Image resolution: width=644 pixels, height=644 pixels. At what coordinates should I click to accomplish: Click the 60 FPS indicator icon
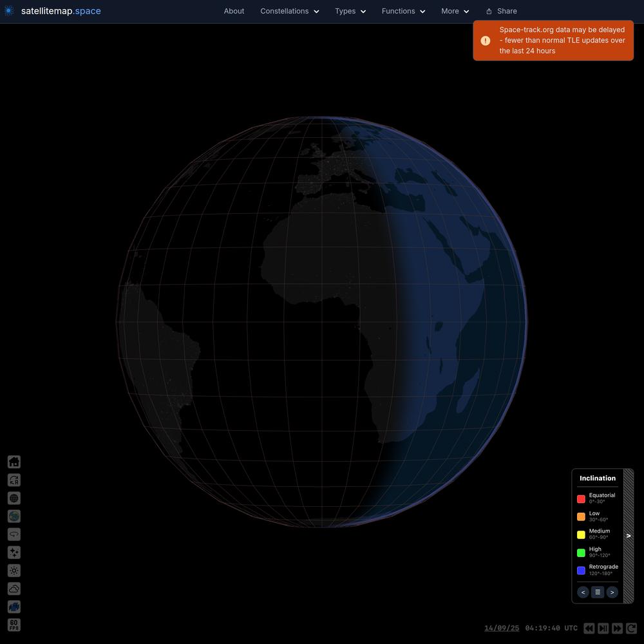[14, 625]
